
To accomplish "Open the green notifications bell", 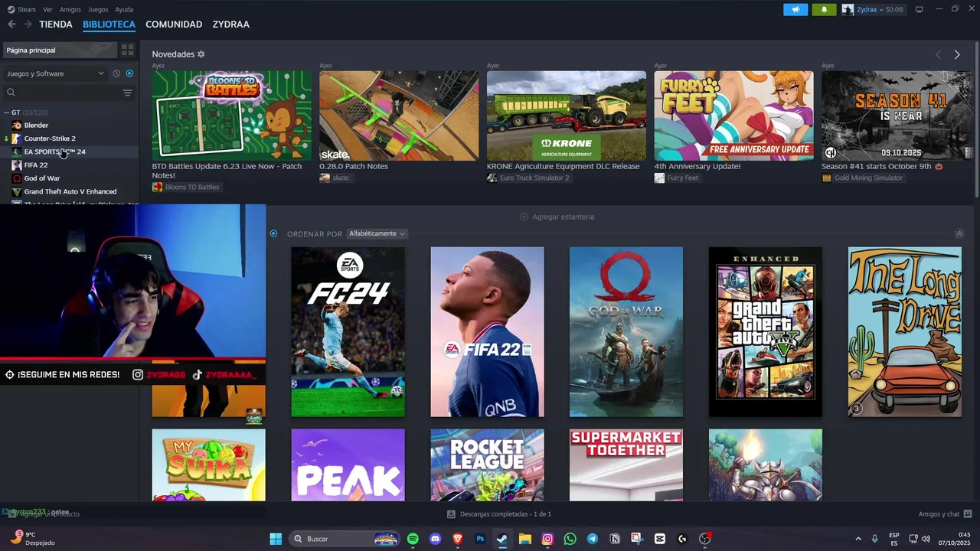I will (x=824, y=9).
